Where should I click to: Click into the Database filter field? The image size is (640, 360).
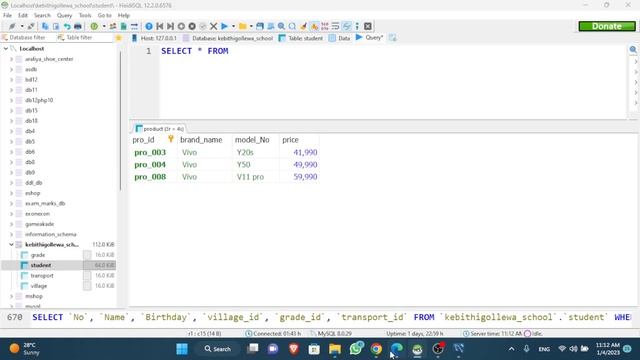point(27,38)
